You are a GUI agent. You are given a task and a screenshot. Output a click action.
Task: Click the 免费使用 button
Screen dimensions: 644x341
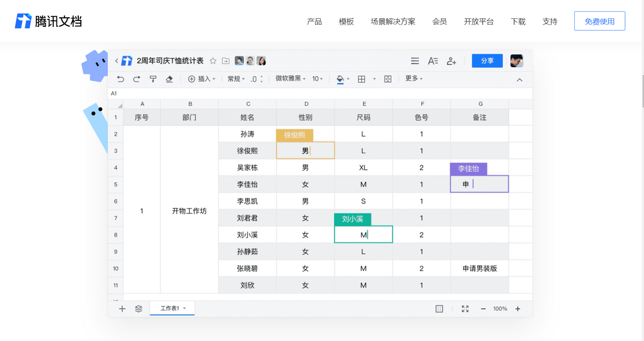point(599,21)
